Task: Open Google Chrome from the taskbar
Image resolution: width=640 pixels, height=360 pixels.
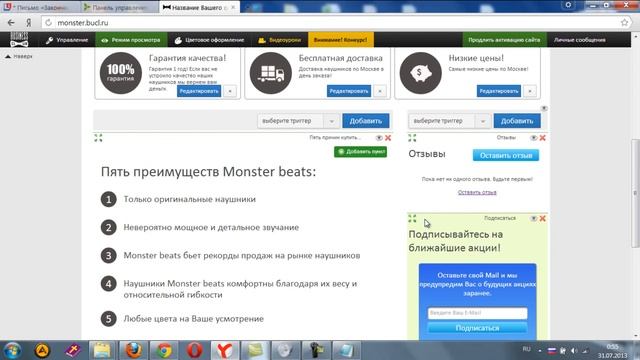Action: (164, 350)
